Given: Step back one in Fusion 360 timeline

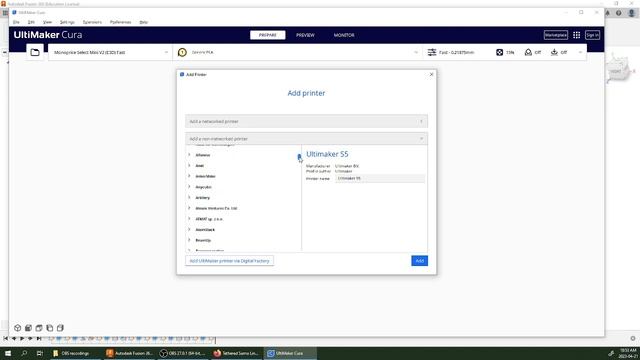Looking at the screenshot, I should (x=14, y=338).
